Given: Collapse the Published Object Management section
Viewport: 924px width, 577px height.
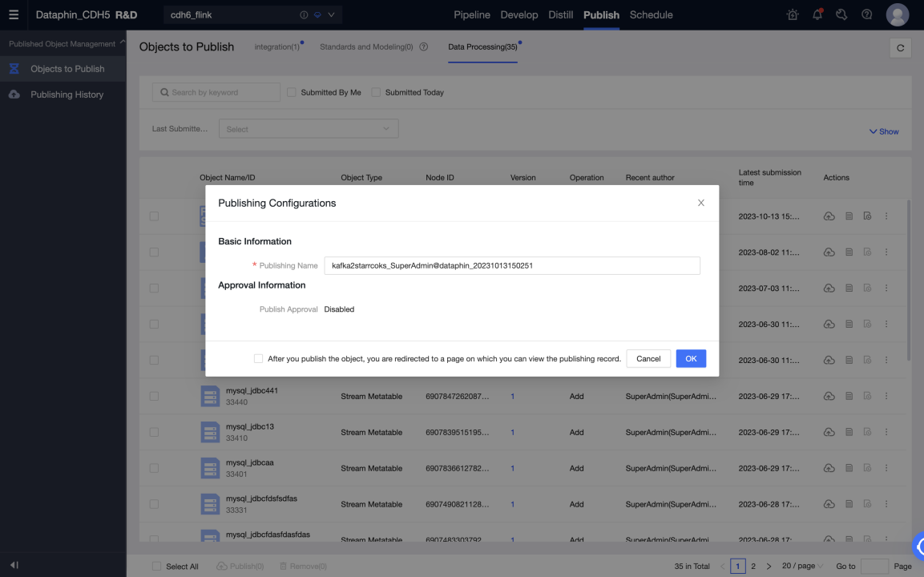Looking at the screenshot, I should click(122, 42).
